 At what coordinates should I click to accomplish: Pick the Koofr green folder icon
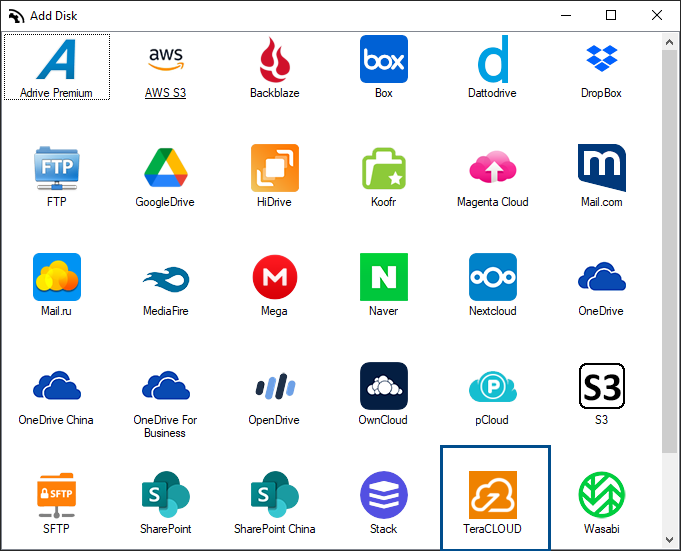click(x=384, y=168)
